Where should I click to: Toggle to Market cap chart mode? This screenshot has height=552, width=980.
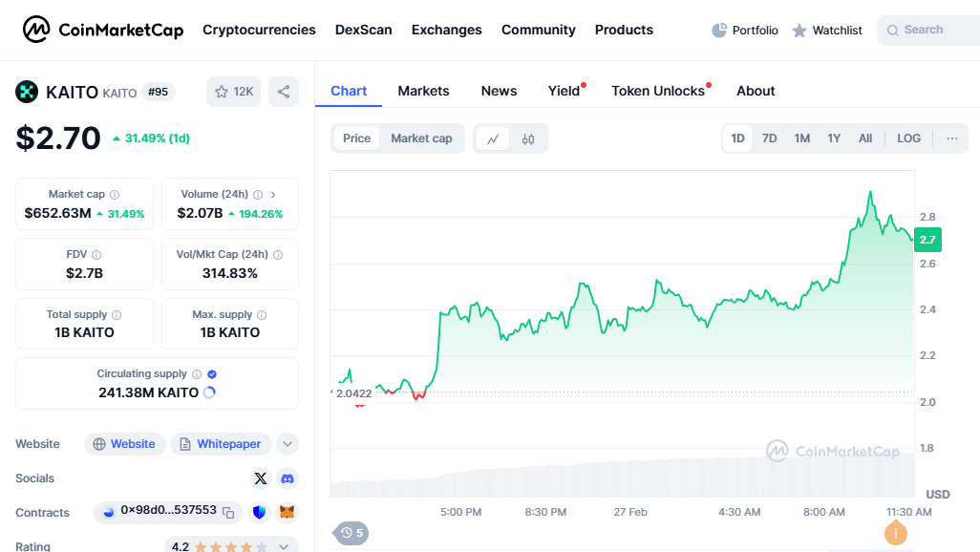[x=421, y=138]
